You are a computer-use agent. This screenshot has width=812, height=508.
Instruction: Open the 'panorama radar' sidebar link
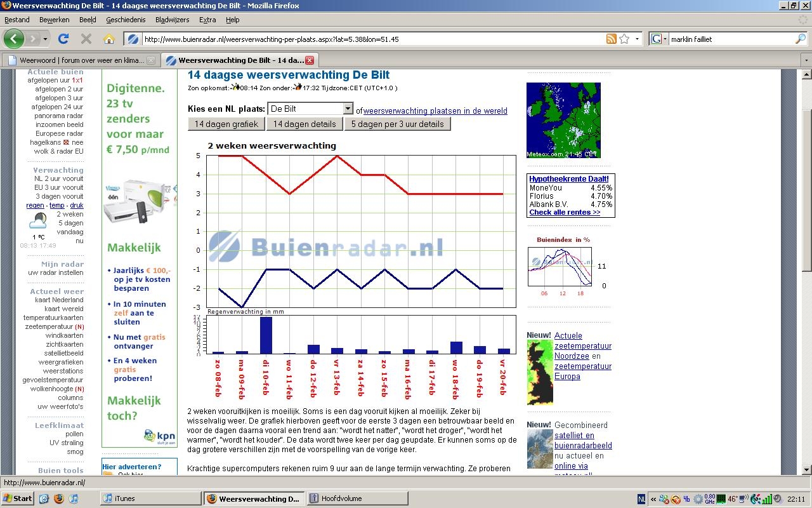[59, 116]
